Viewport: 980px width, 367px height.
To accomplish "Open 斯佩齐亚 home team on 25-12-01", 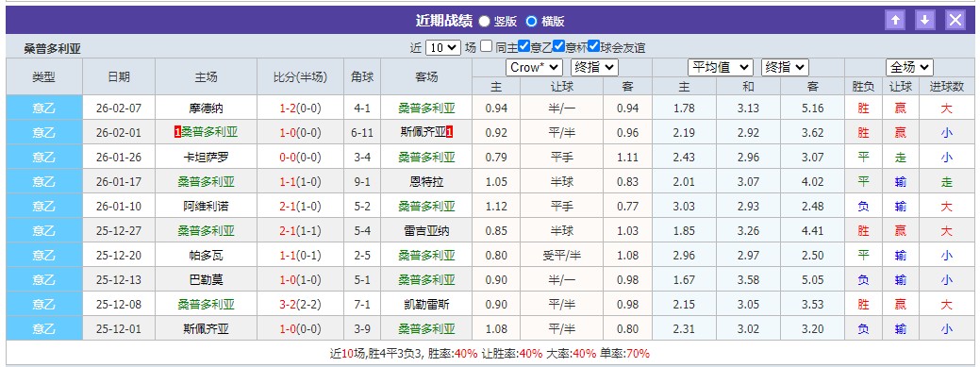I will coord(206,329).
